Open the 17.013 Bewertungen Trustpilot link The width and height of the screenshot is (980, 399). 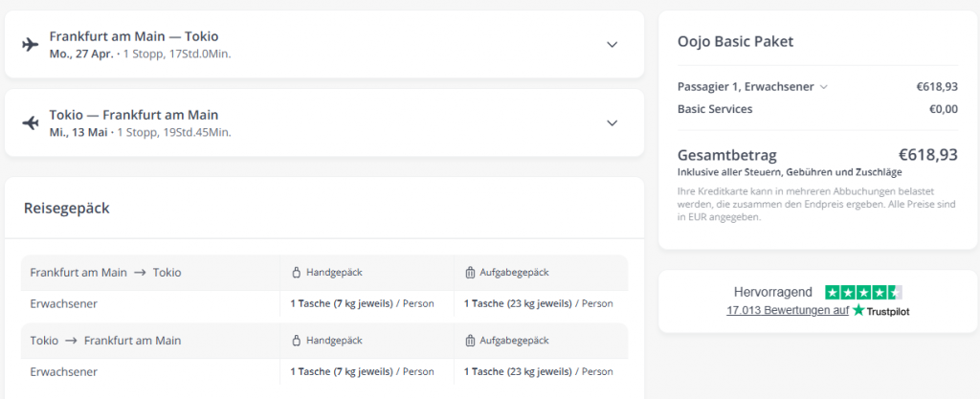pos(787,311)
